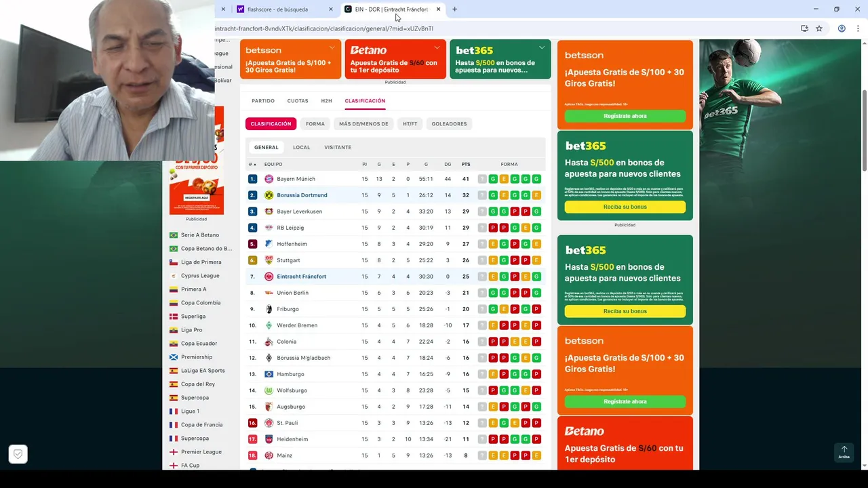
Task: Click the Union Berlin crest icon
Action: point(269,293)
